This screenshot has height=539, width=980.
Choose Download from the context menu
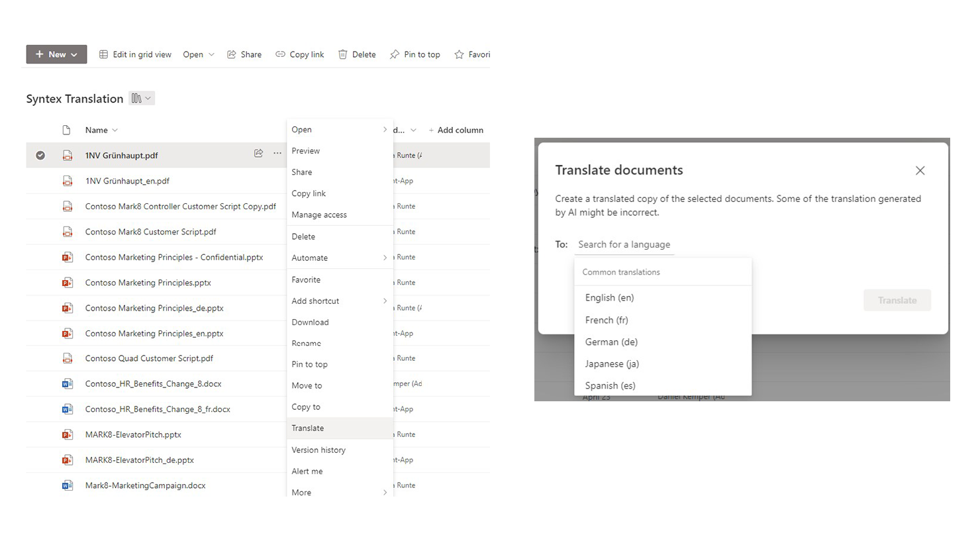pos(340,322)
